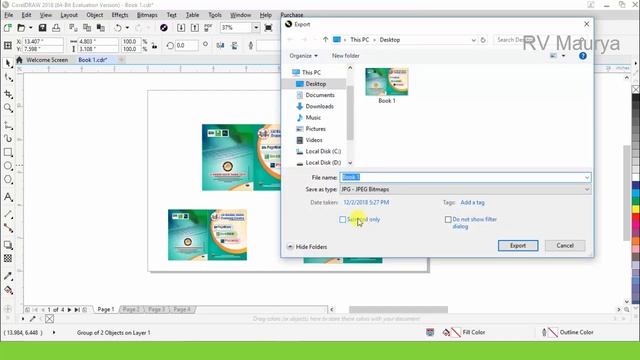Enable the Selected only checkbox

342,220
